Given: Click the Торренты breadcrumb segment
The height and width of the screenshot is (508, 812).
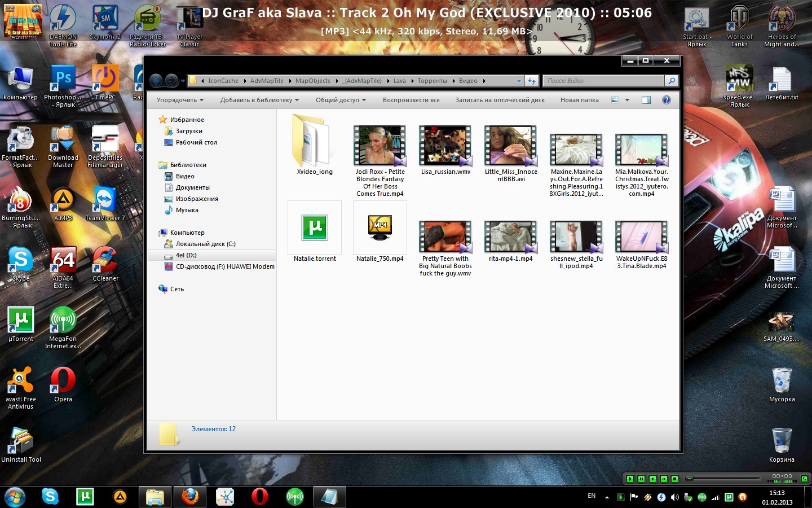Looking at the screenshot, I should (432, 81).
